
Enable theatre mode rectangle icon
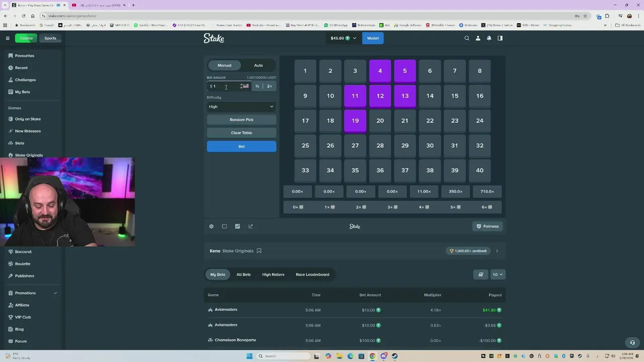(224, 226)
